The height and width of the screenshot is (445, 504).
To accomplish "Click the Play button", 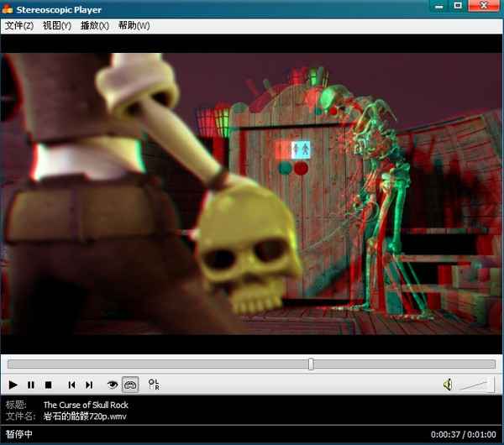I will tap(13, 385).
